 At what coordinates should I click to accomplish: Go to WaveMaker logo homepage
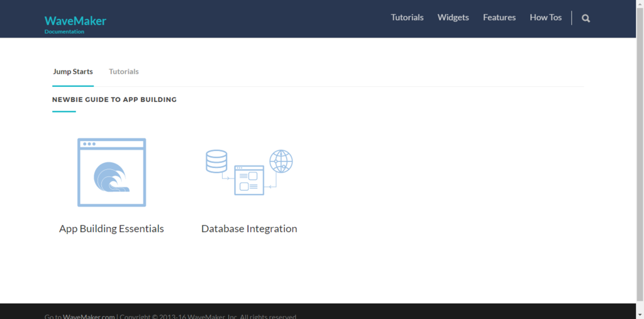[x=75, y=21]
